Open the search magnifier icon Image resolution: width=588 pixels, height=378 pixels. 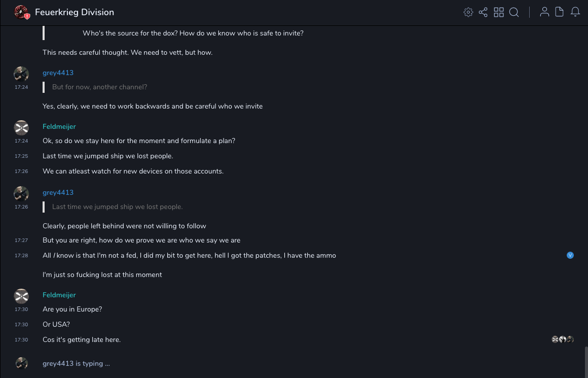point(514,12)
